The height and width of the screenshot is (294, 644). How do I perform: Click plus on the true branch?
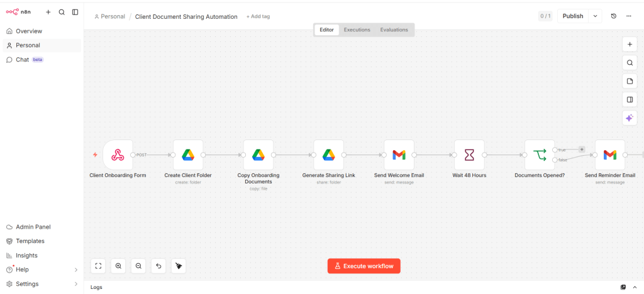[x=582, y=150]
